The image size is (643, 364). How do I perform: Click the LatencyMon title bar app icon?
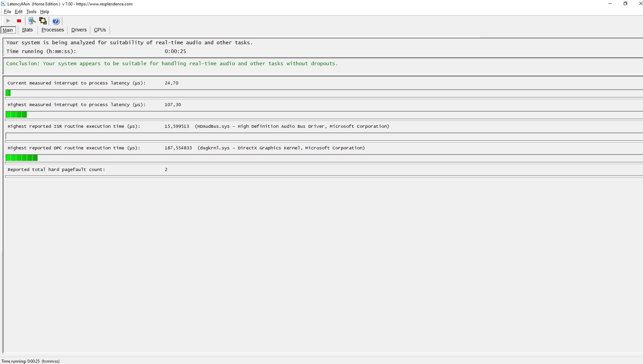tap(3, 4)
